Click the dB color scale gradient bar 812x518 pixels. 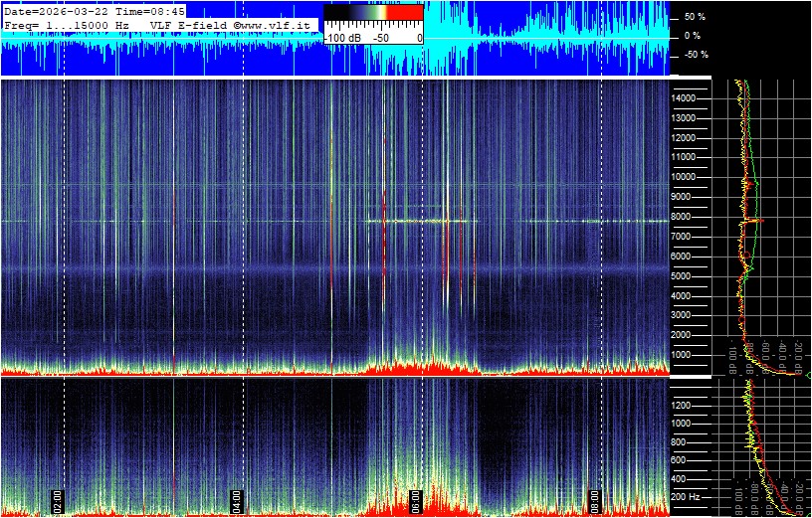click(x=374, y=12)
